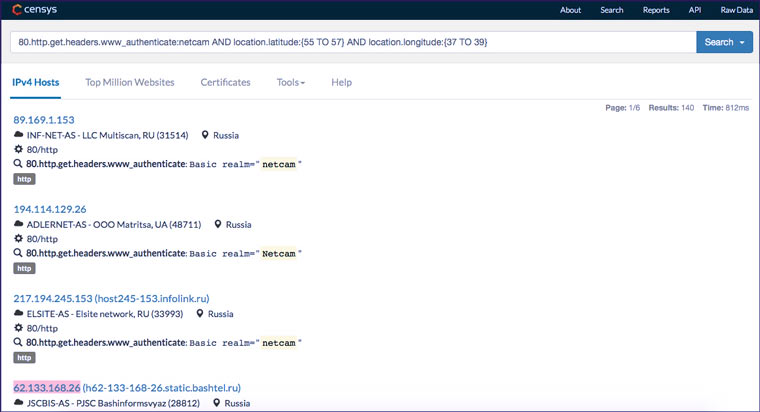Open the Certificates tab
The width and height of the screenshot is (760, 412).
coord(225,82)
